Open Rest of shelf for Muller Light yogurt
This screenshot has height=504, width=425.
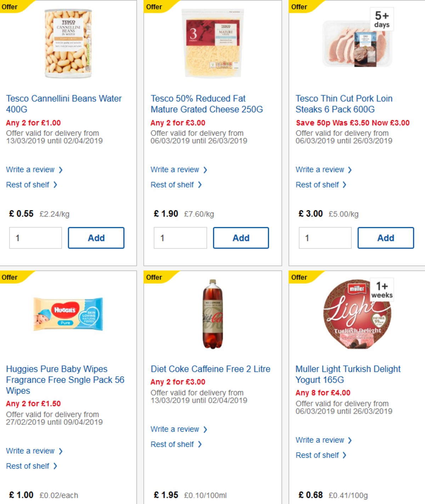click(318, 455)
